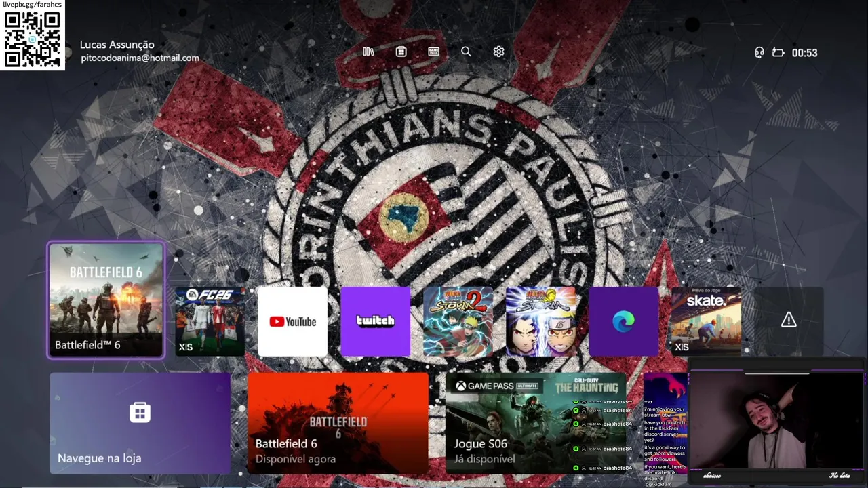The width and height of the screenshot is (868, 488).
Task: Click the pitocodoanima@hotmail.com account email
Action: 140,58
